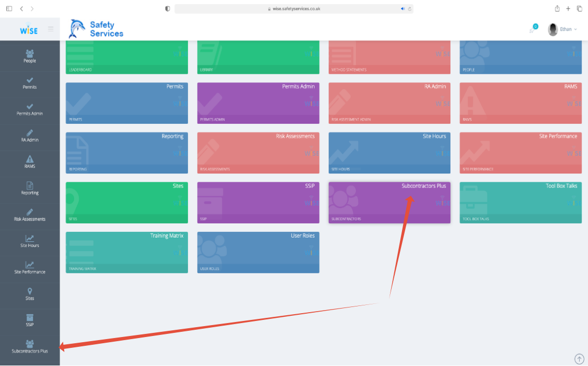The height and width of the screenshot is (366, 588).
Task: Select RA Admin in the sidebar
Action: coord(30,136)
